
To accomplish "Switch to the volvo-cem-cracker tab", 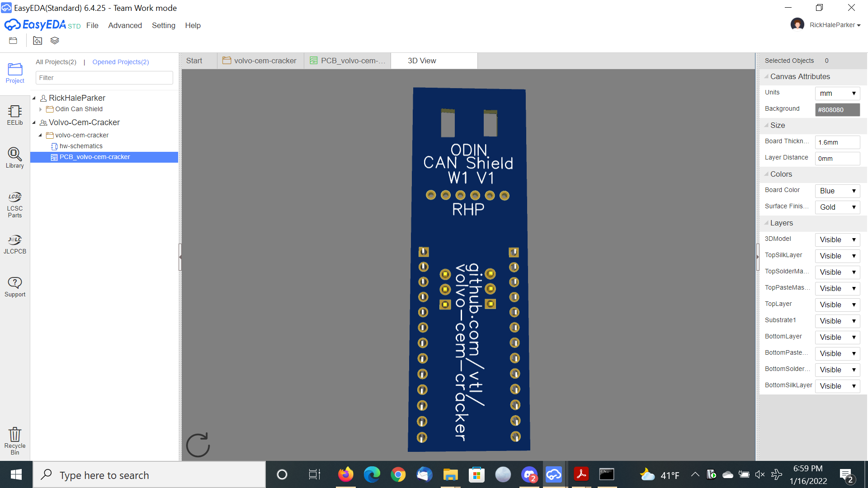I will click(x=260, y=61).
